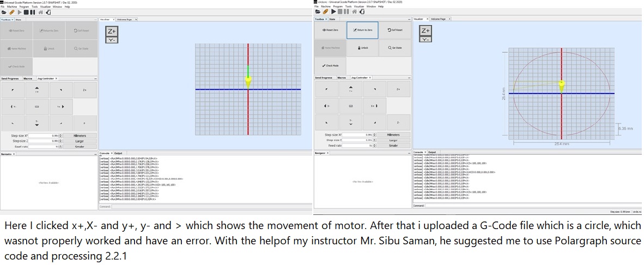Click Soft Reset in right window toolbox
The image size is (644, 265).
394,30
